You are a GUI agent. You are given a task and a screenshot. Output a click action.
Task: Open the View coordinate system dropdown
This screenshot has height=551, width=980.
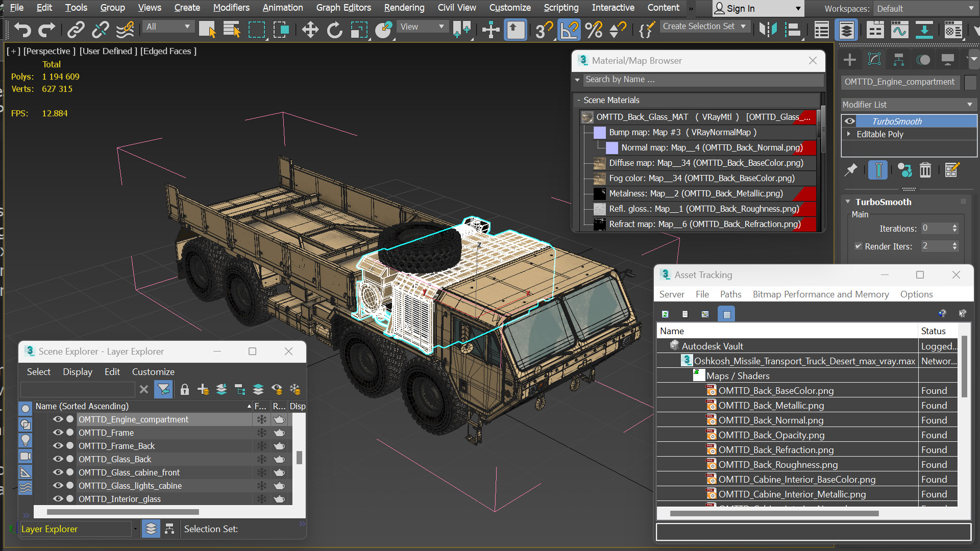coord(422,27)
